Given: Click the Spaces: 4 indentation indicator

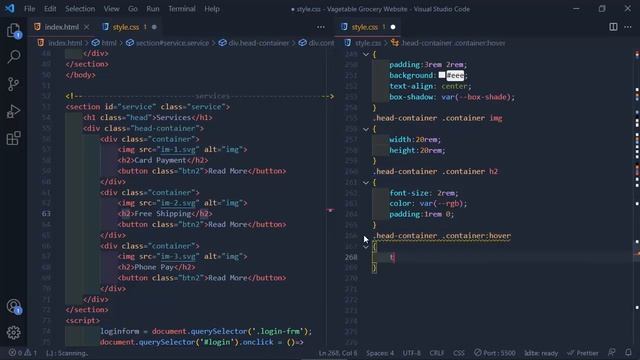Looking at the screenshot, I should pos(380,353).
